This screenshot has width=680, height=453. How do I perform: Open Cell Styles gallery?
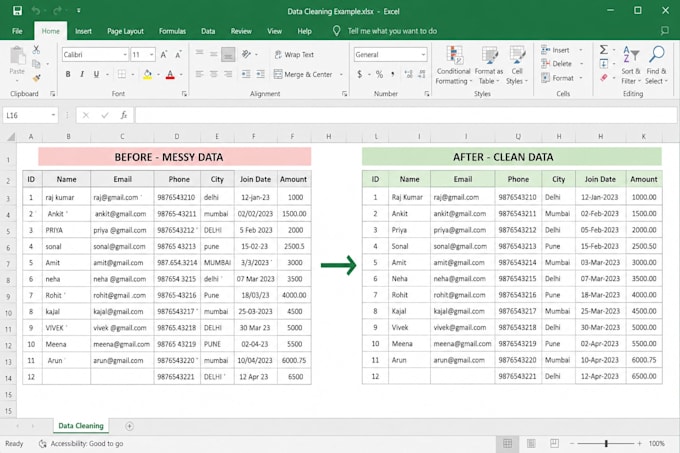[517, 65]
